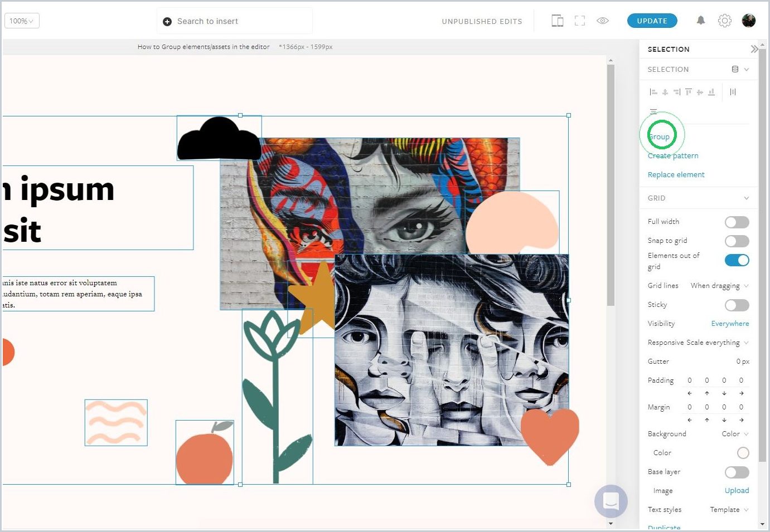770x532 pixels.
Task: Open the Responsive 'Scale everything' dropdown
Action: tap(718, 343)
